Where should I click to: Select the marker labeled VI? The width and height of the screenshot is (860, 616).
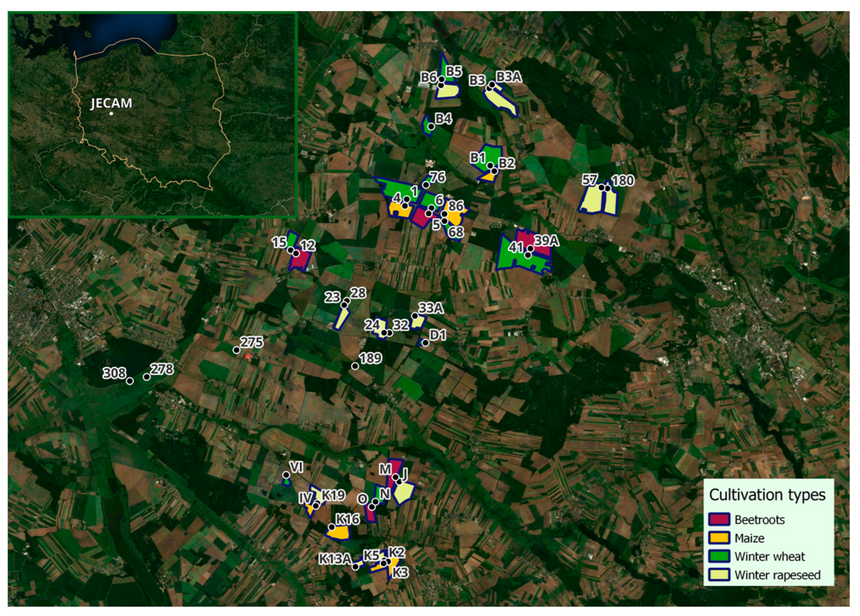[286, 475]
